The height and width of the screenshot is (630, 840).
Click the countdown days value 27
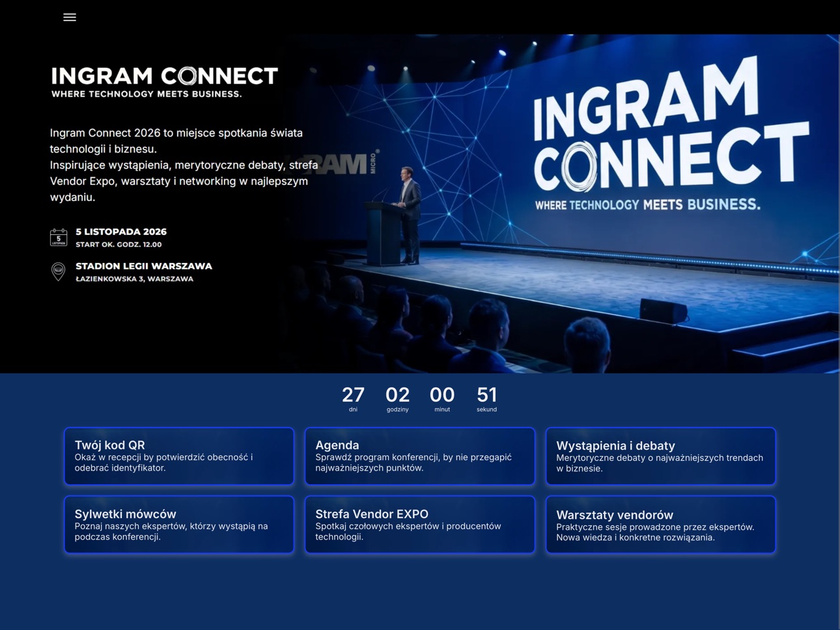tap(353, 395)
